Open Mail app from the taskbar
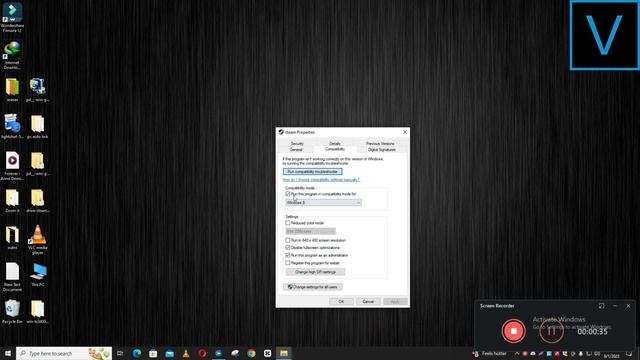The image size is (640, 360). (169, 353)
